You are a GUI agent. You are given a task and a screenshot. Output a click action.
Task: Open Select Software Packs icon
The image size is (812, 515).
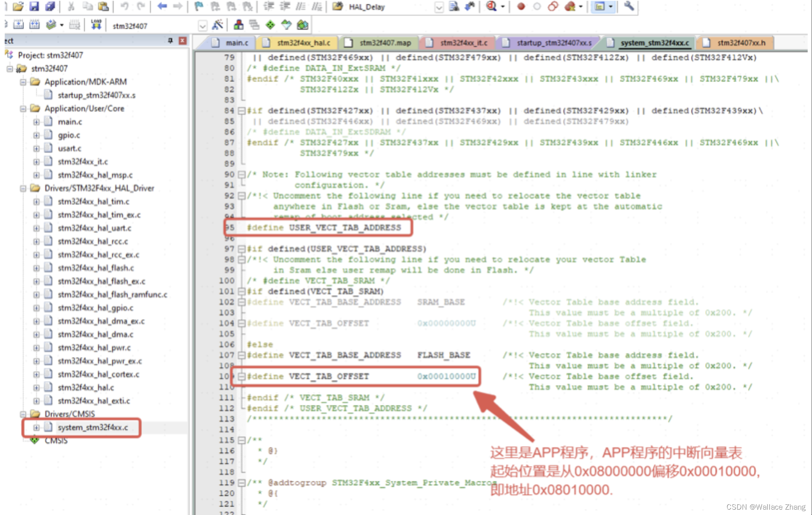pyautogui.click(x=286, y=25)
